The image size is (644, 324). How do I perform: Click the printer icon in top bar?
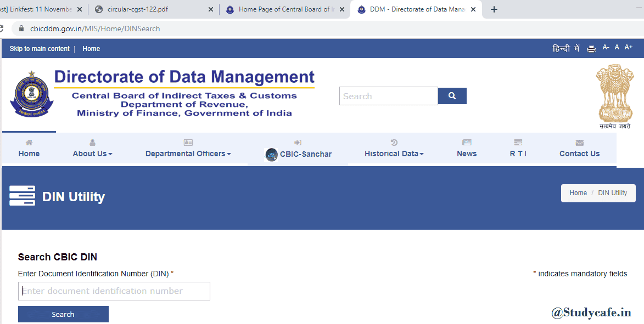coord(591,49)
